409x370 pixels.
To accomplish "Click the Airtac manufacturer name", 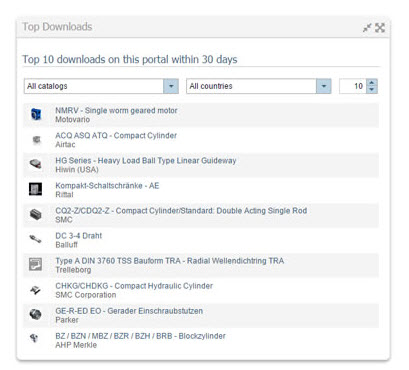I will 65,145.
